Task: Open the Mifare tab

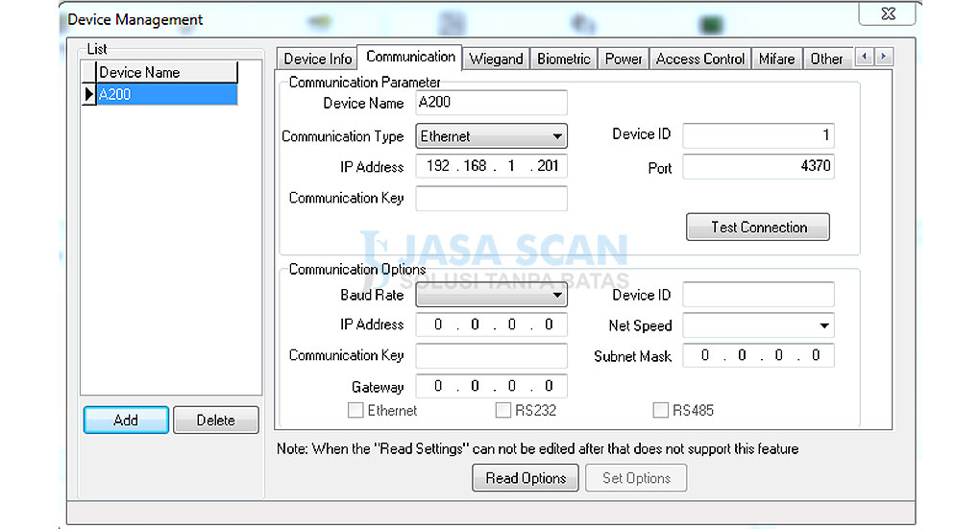Action: 777,59
